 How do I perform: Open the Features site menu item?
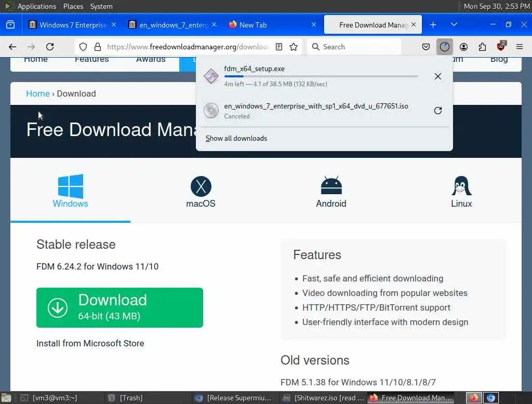tap(92, 60)
